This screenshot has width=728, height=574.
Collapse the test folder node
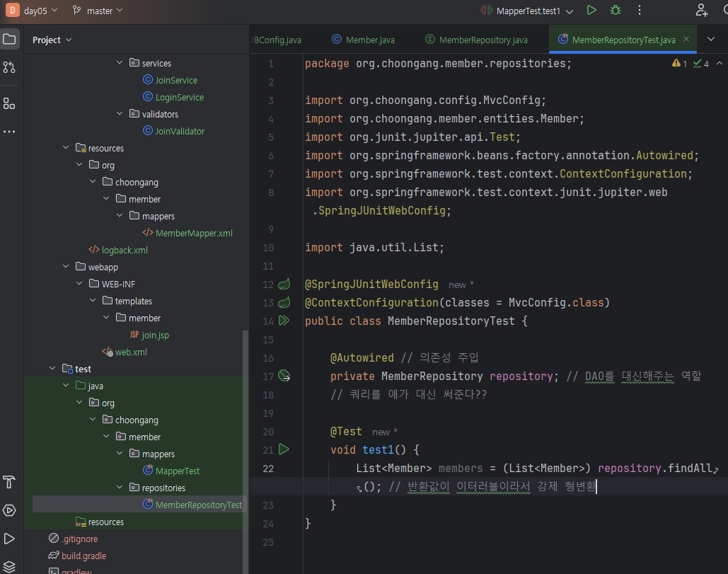[52, 369]
